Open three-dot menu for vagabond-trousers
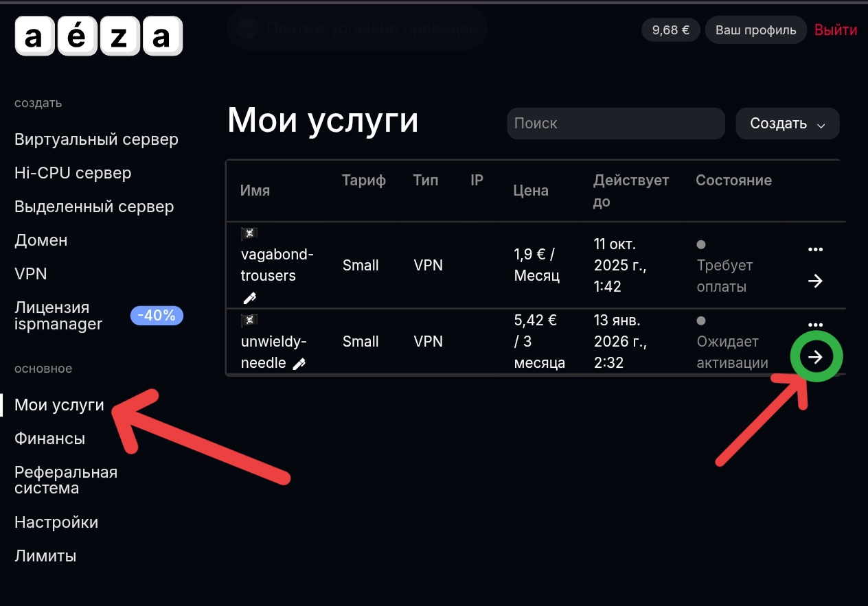Screen dimensions: 868x606 coord(815,249)
